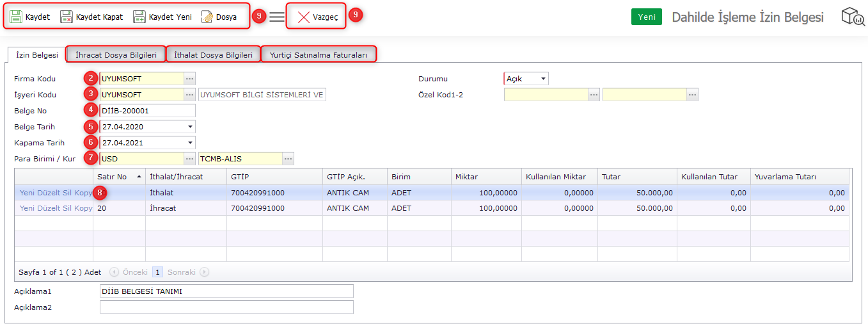Open TCMB-ALIS exchange rate lookup button
This screenshot has height=326, width=868.
tap(288, 159)
